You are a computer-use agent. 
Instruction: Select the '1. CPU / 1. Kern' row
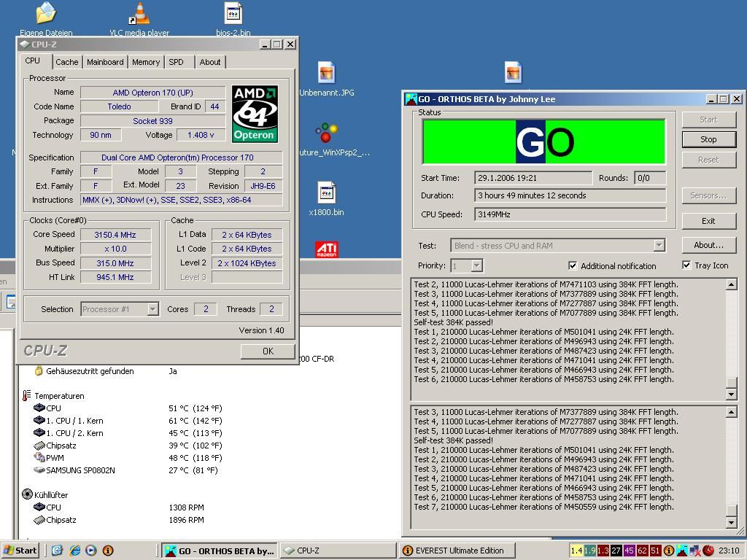128,421
